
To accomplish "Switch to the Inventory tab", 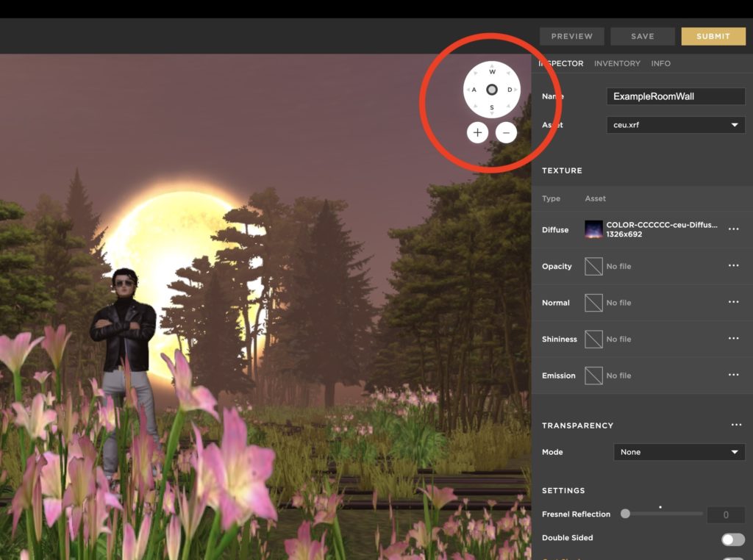I will coord(617,63).
